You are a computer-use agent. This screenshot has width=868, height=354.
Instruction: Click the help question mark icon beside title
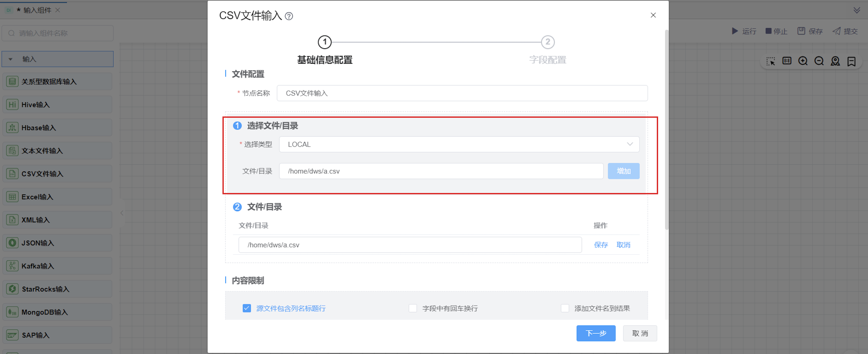(289, 16)
